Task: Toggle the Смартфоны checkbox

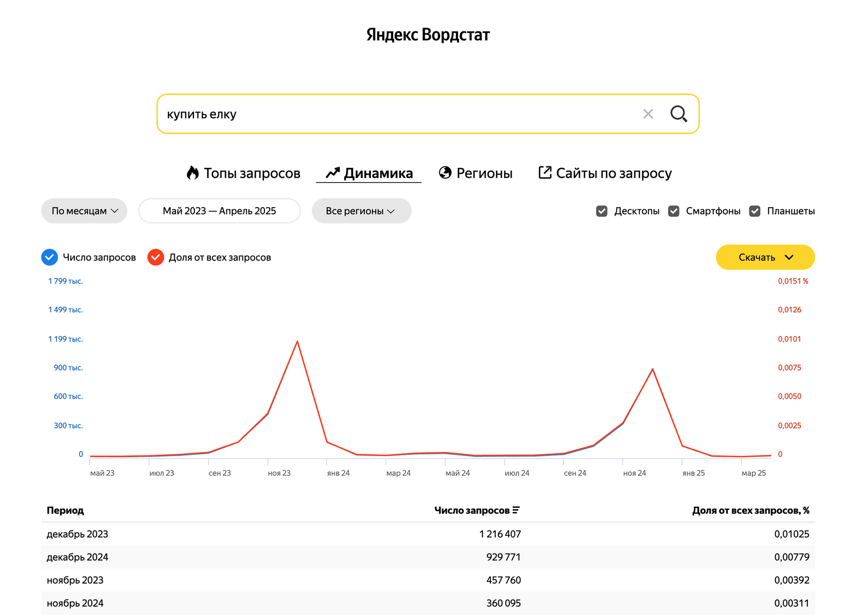Action: (x=673, y=211)
